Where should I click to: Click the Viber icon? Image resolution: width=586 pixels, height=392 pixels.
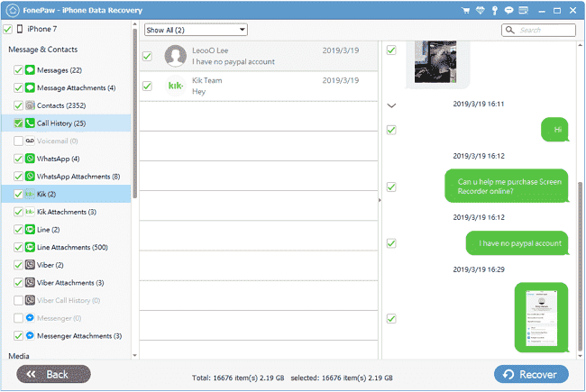pyautogui.click(x=30, y=265)
